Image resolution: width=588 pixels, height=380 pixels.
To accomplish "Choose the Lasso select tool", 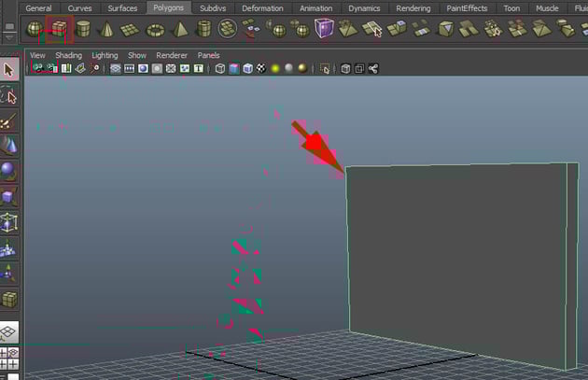I will (9, 95).
